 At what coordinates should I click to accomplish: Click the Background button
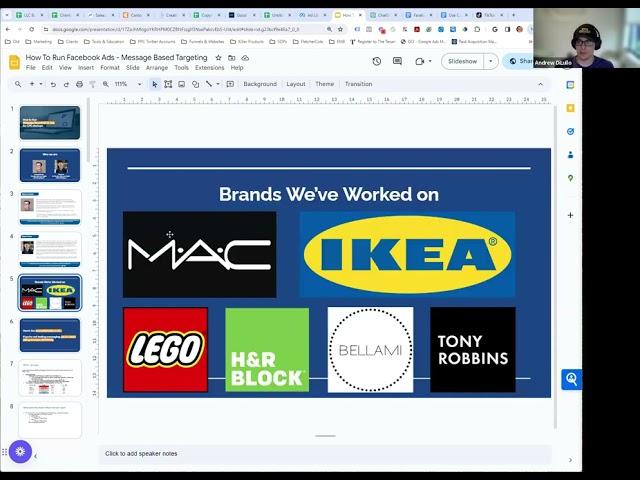pos(260,84)
